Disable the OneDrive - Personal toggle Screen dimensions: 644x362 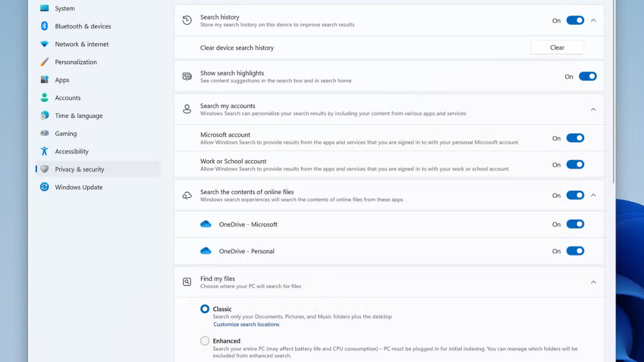(575, 251)
